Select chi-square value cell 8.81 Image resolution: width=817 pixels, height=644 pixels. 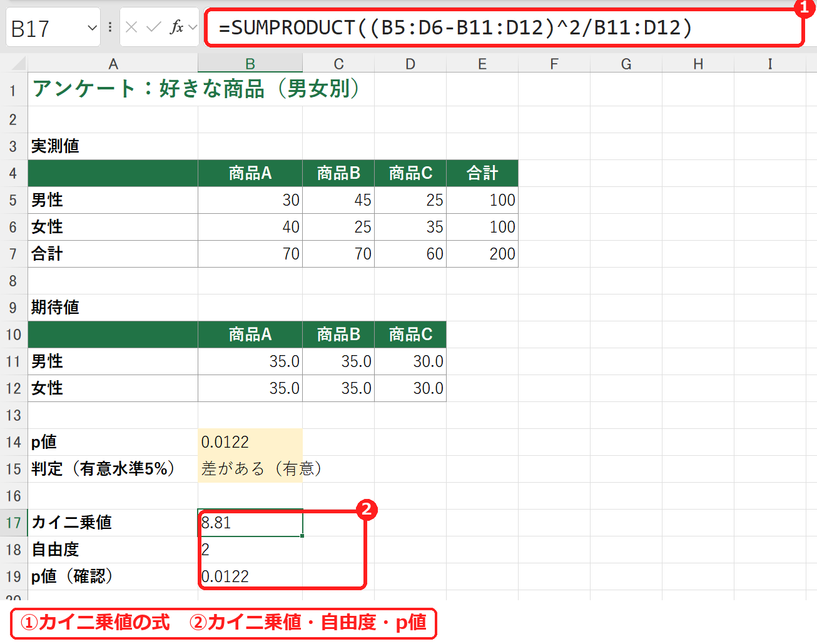(x=250, y=523)
